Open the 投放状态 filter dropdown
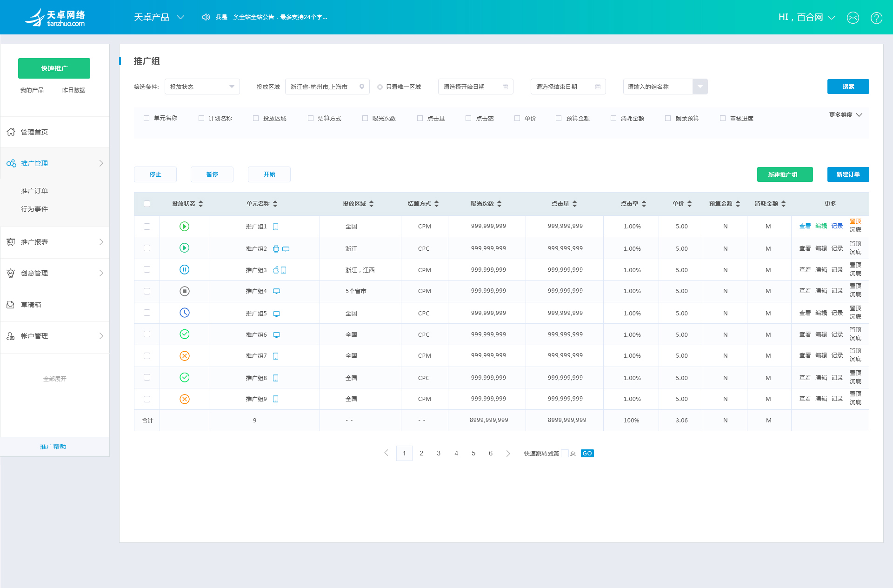 point(202,87)
